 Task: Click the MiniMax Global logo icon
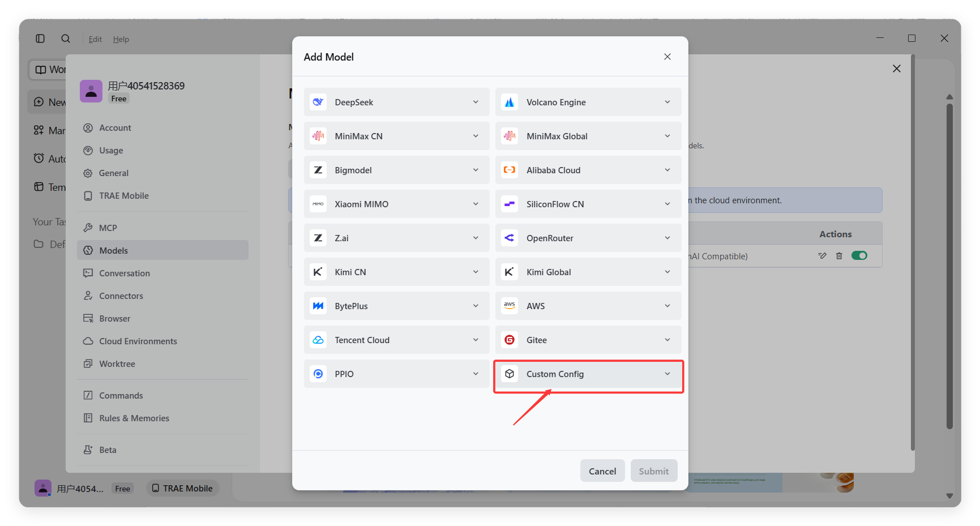click(x=510, y=136)
